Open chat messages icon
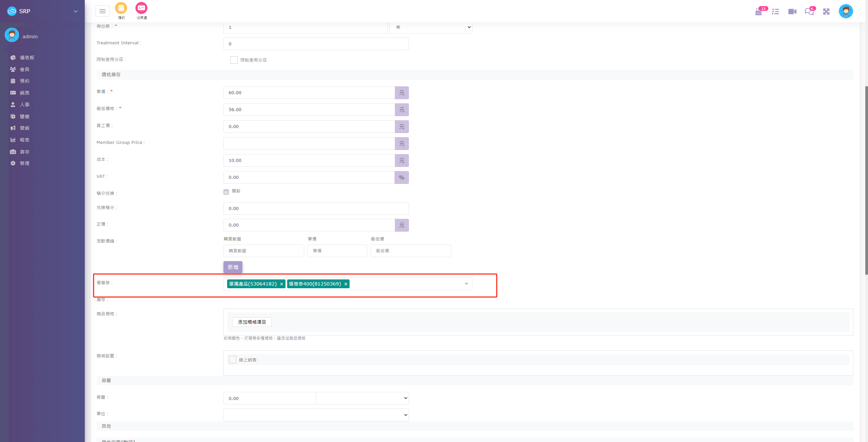 click(809, 12)
